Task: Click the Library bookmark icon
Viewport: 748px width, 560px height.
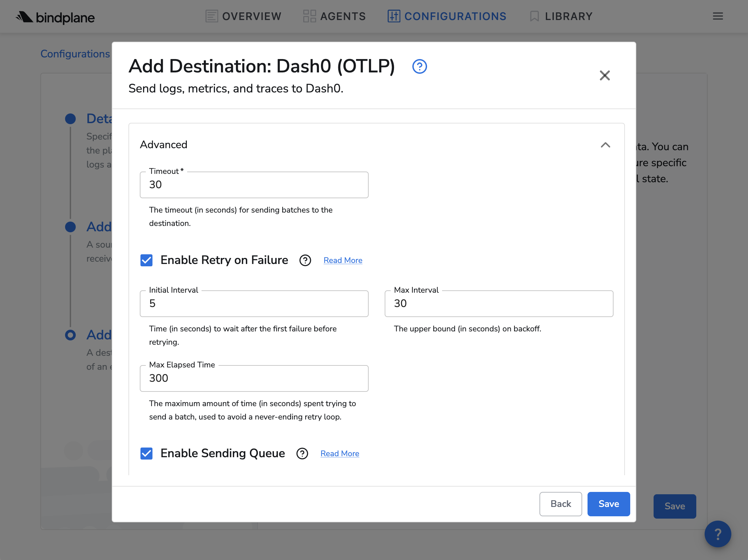Action: [x=534, y=16]
